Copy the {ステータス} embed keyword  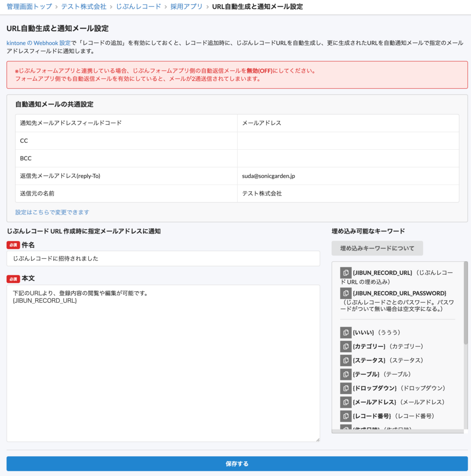coord(345,360)
